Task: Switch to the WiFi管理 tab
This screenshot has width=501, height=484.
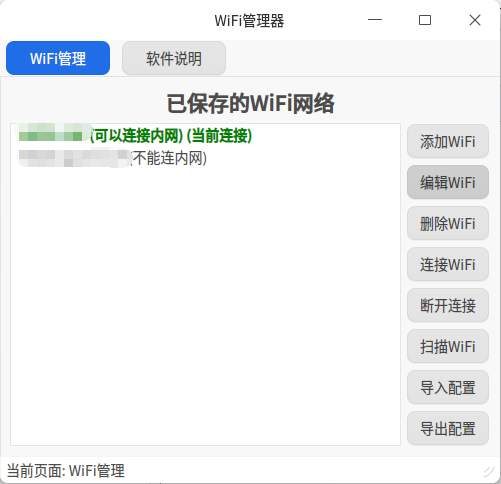Action: pos(58,58)
